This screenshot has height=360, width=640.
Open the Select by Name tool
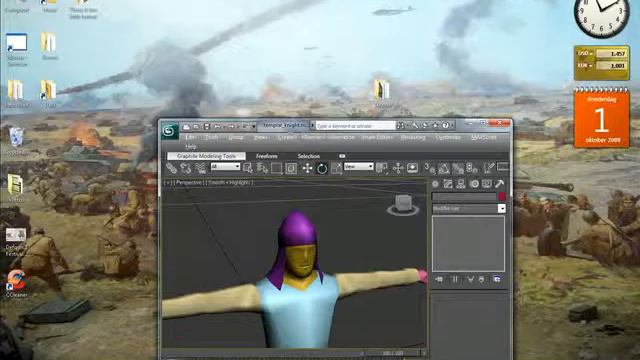point(262,168)
